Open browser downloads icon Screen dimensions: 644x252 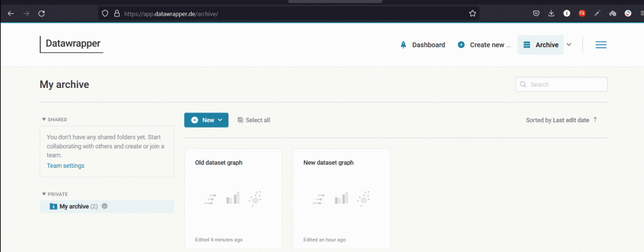[x=552, y=13]
